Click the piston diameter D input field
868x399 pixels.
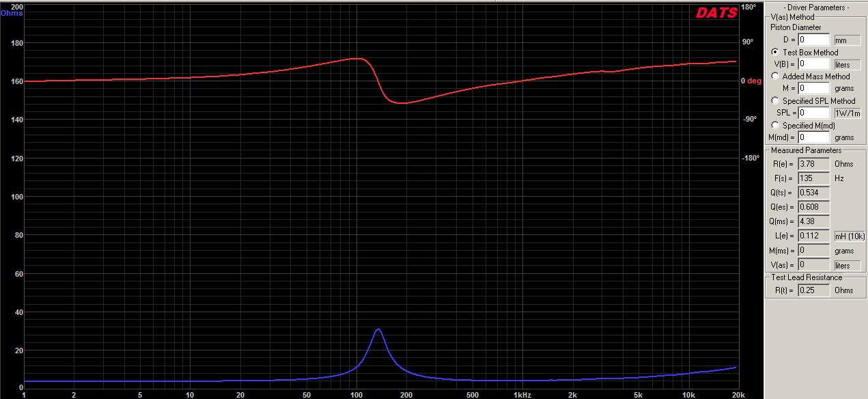[x=813, y=40]
